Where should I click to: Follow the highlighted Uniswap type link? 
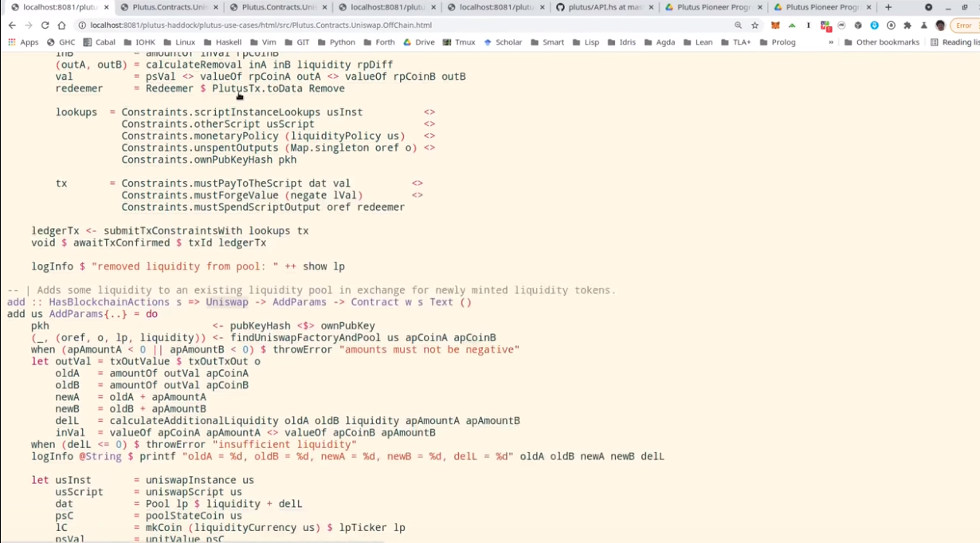227,302
